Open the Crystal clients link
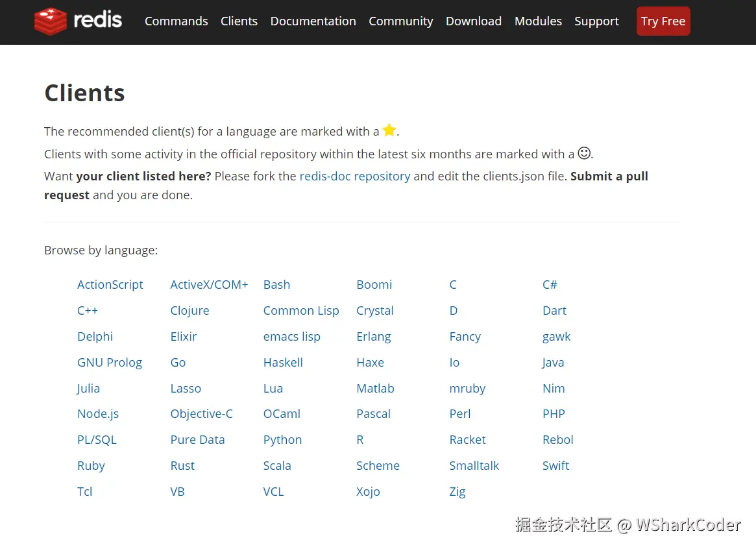Viewport: 756px width, 549px height. click(x=374, y=311)
